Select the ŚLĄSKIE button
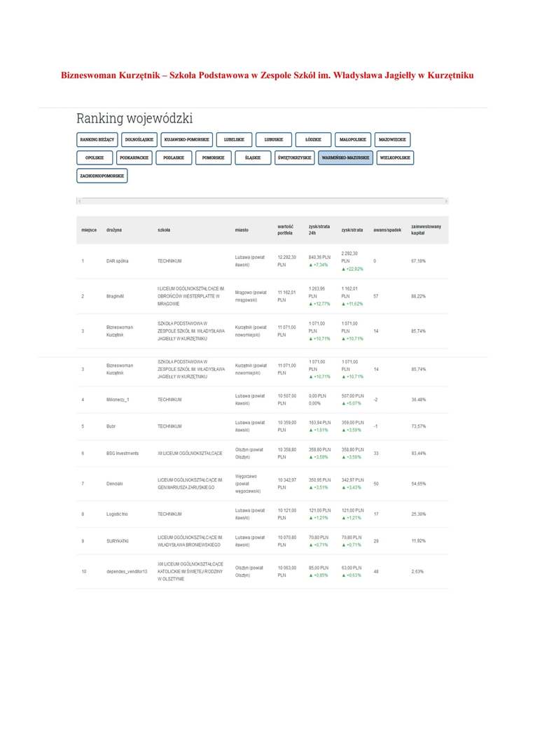The height and width of the screenshot is (756, 535). 253,157
